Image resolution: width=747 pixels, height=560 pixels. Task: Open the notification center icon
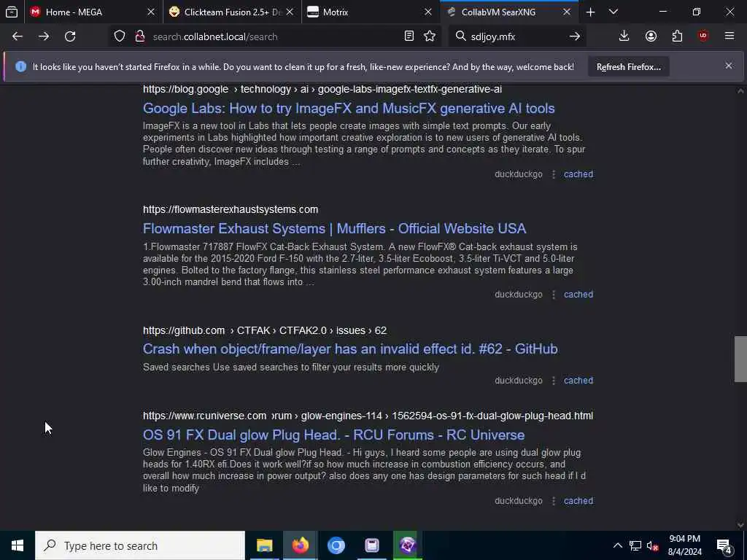(x=724, y=545)
